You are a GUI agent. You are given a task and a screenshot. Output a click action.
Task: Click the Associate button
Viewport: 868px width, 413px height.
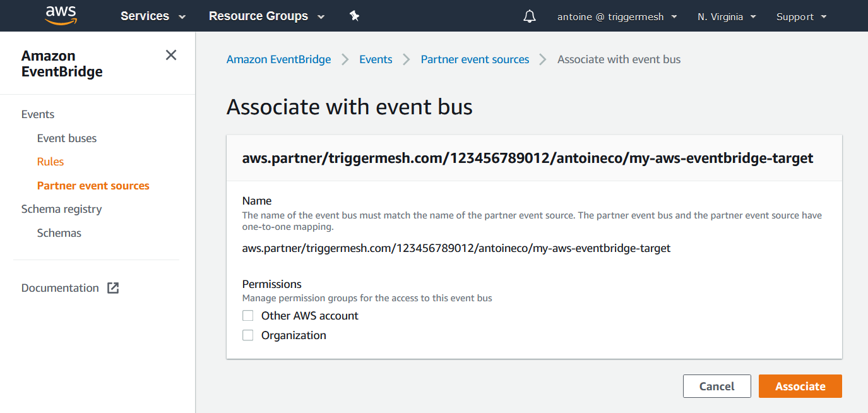pyautogui.click(x=800, y=386)
